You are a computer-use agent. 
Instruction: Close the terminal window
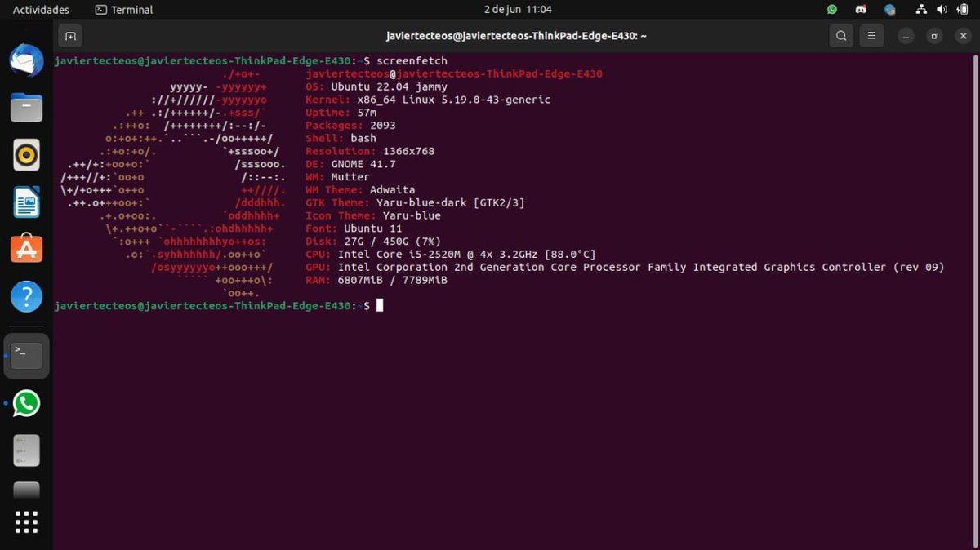964,36
